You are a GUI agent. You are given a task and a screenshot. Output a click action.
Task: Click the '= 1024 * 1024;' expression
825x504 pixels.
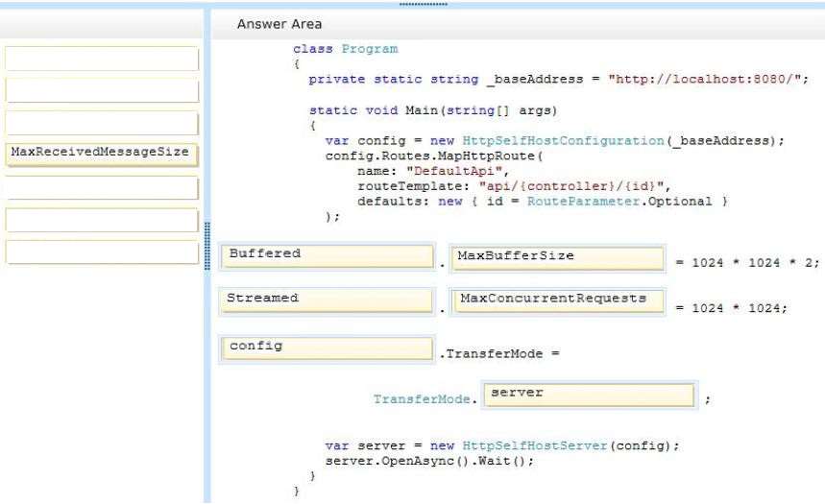(x=731, y=308)
